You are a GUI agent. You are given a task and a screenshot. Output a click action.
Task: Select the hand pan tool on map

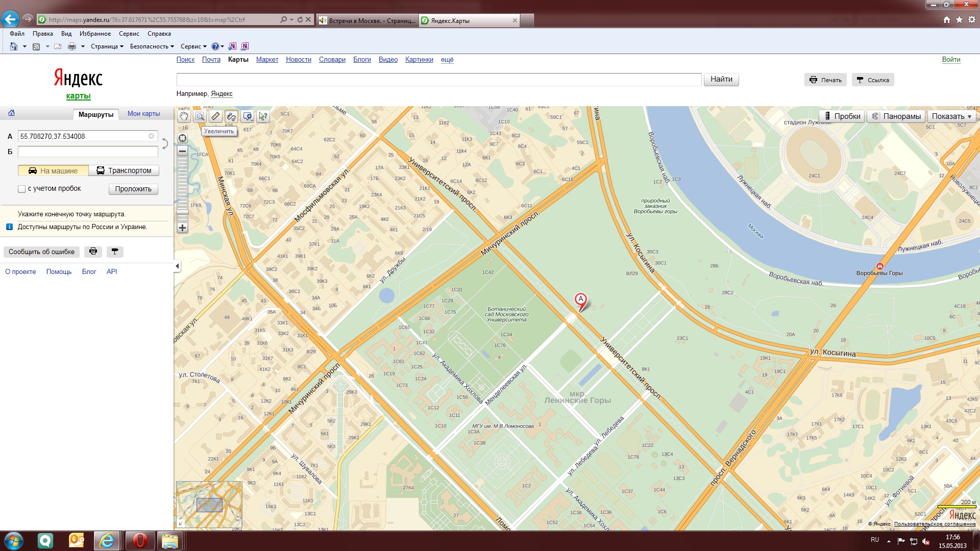tap(184, 116)
